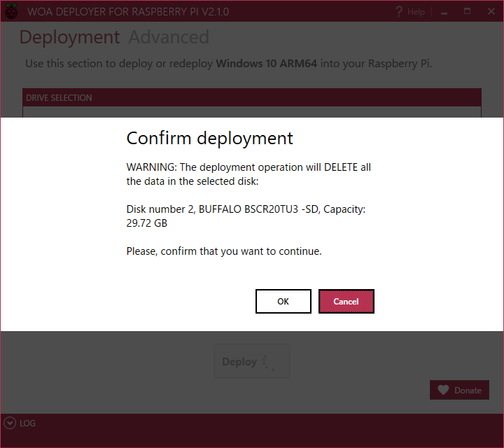
Task: Click the disk details text BUFFALO BSCR20TU3
Action: tap(246, 216)
